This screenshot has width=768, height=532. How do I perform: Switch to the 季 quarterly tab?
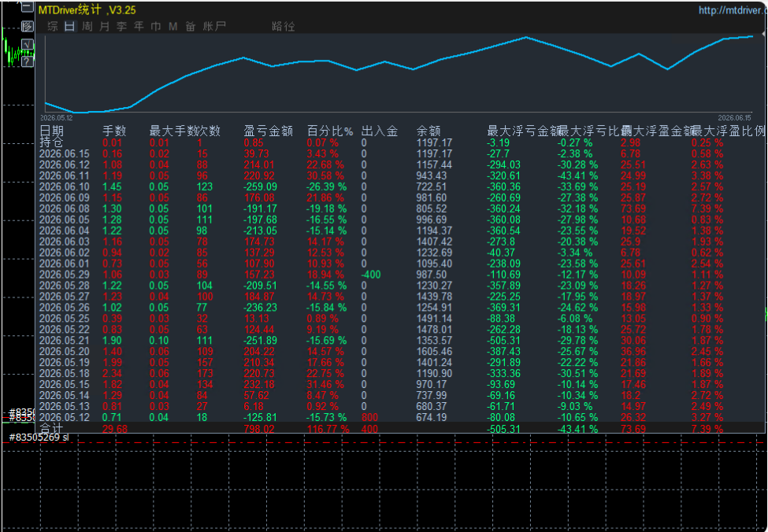[x=121, y=27]
